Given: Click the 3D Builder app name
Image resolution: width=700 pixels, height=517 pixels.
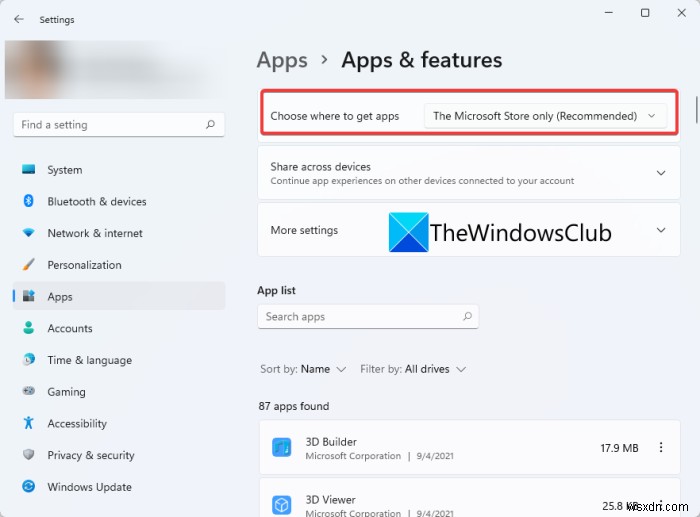Looking at the screenshot, I should coord(331,442).
